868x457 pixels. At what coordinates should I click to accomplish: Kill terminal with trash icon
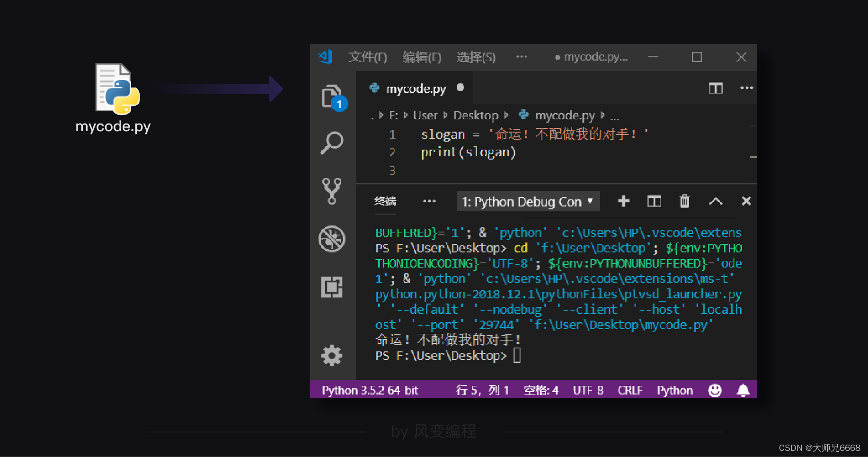point(684,201)
